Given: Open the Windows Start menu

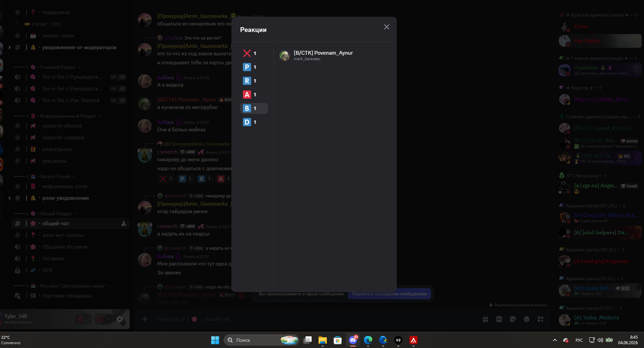Looking at the screenshot, I should [215, 340].
